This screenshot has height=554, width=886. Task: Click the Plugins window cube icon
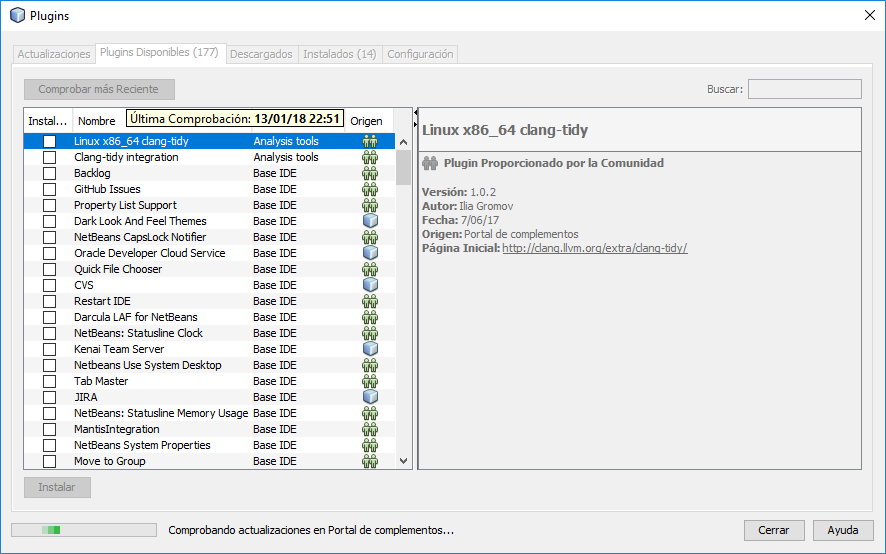click(x=17, y=15)
